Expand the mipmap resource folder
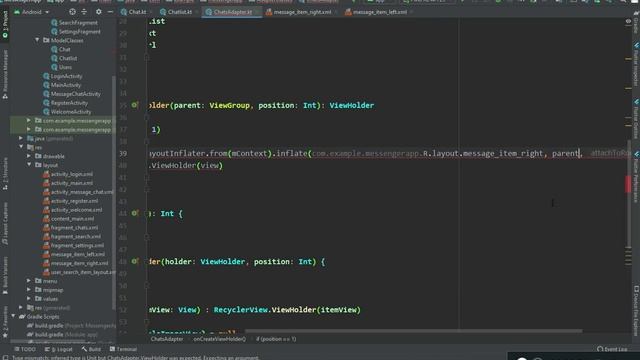Image resolution: width=640 pixels, height=360 pixels. [29, 290]
